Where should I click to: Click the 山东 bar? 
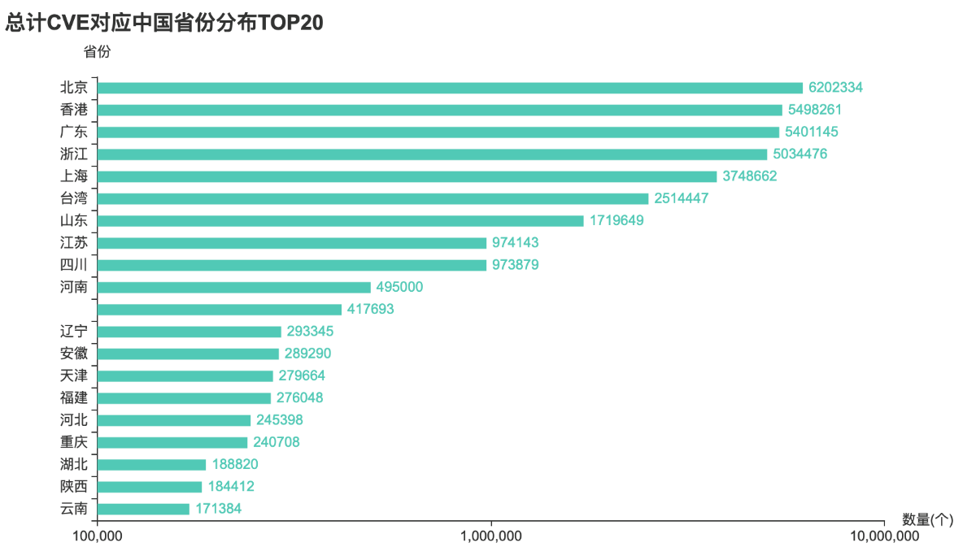click(x=340, y=221)
